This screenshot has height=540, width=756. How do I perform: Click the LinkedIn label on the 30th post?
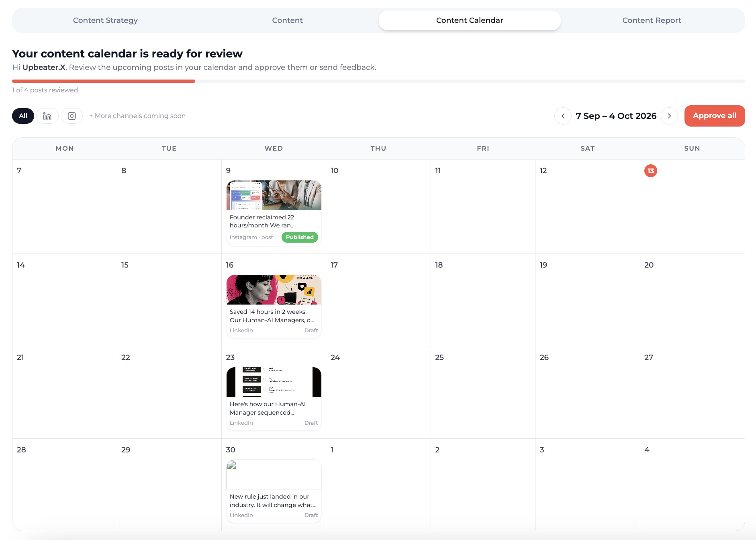point(241,515)
